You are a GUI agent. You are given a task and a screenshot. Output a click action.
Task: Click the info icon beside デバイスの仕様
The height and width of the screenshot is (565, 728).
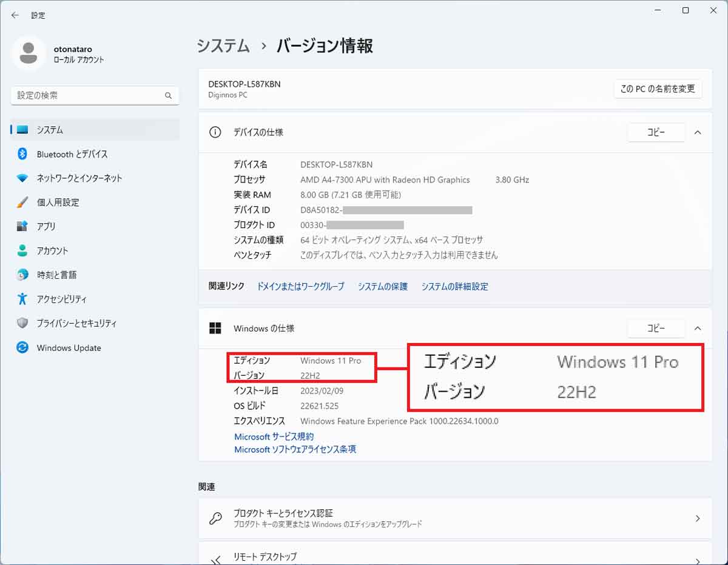[215, 132]
